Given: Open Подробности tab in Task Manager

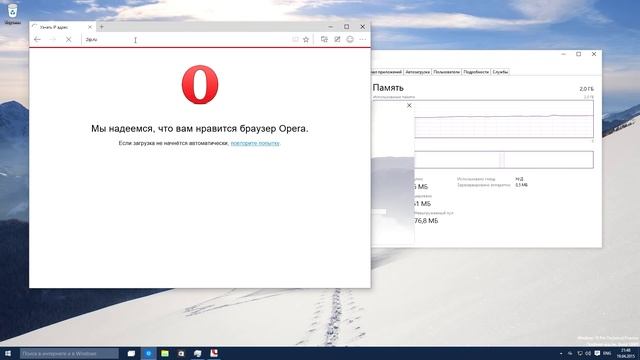Looking at the screenshot, I should pos(476,72).
